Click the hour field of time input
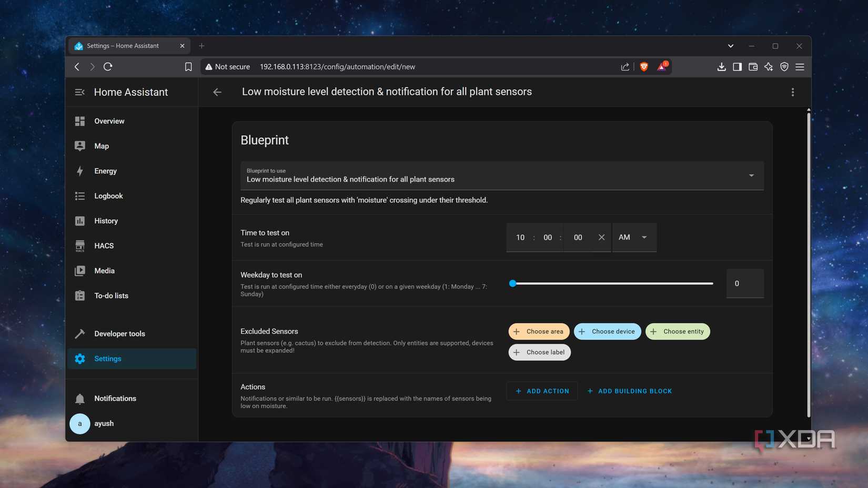Image resolution: width=868 pixels, height=488 pixels. click(520, 237)
